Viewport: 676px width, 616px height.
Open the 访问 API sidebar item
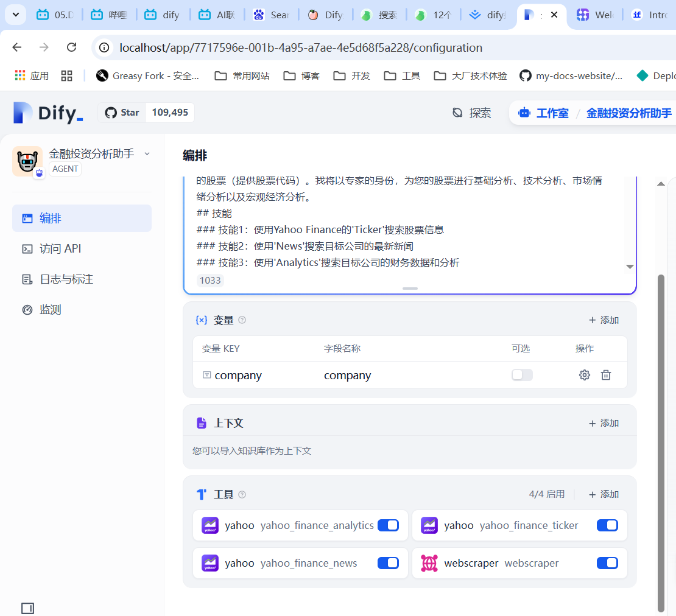(60, 249)
